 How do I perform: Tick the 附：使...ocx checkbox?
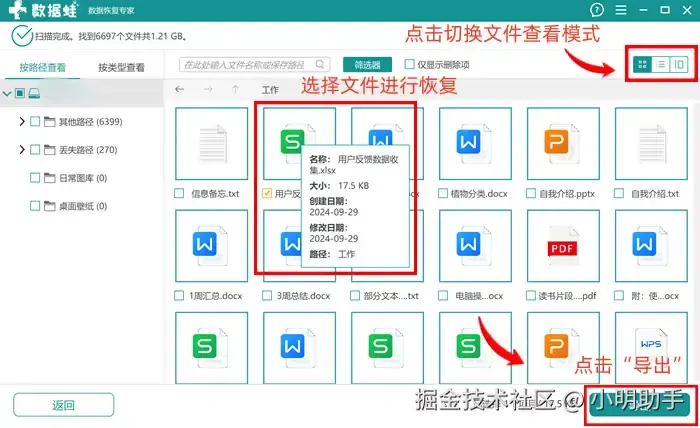coord(619,295)
